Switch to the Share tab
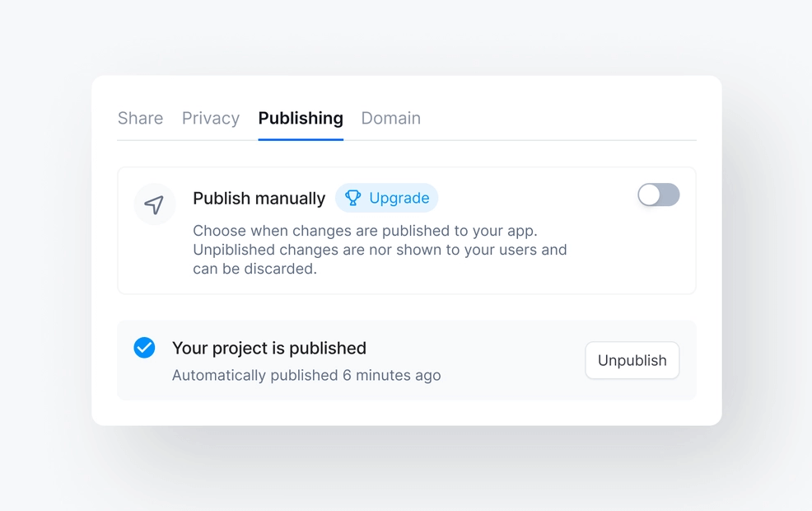The width and height of the screenshot is (812, 511). click(x=140, y=118)
